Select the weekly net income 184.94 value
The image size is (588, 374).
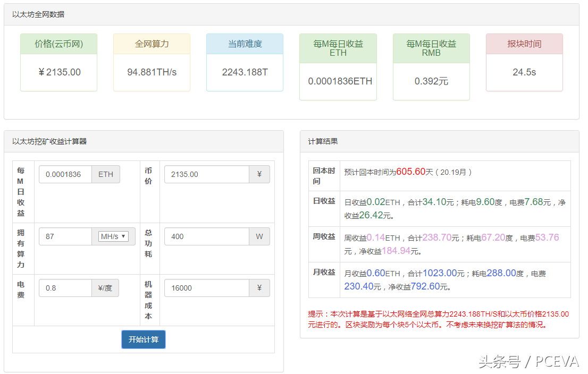pyautogui.click(x=396, y=251)
